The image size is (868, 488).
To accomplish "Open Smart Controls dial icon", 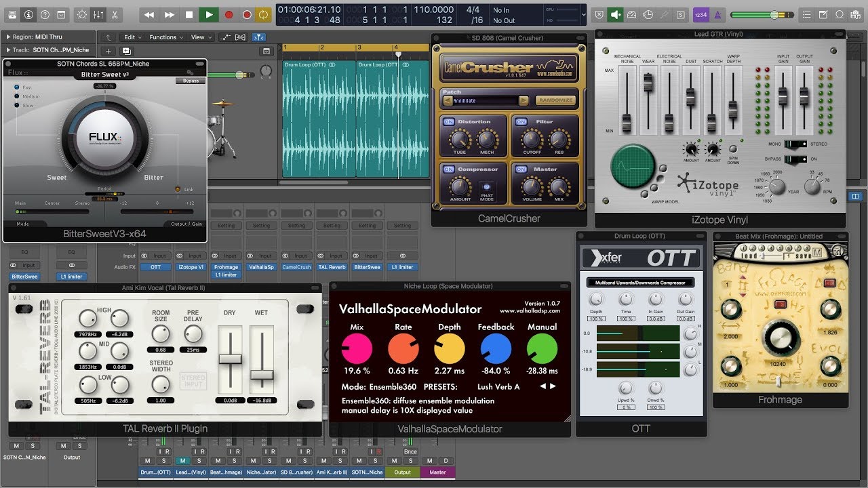I will (x=82, y=14).
